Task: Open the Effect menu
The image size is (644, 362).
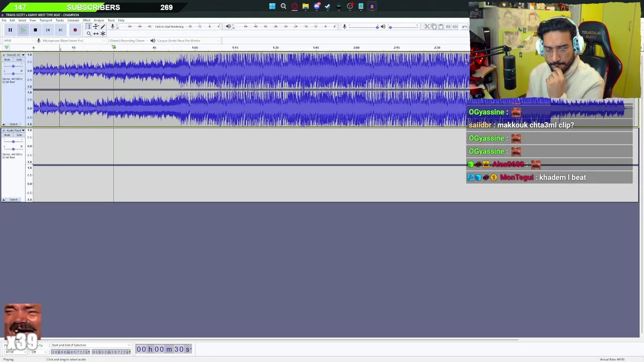Action: pos(87,20)
